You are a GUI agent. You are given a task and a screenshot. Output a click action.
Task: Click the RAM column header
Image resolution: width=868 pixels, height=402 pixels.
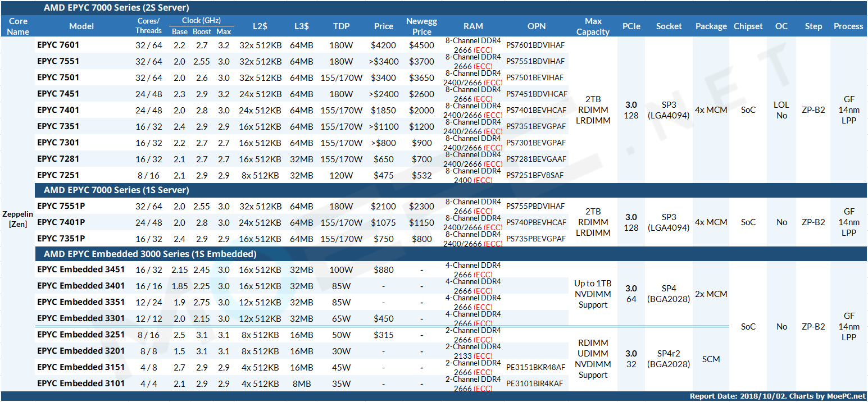[x=473, y=26]
